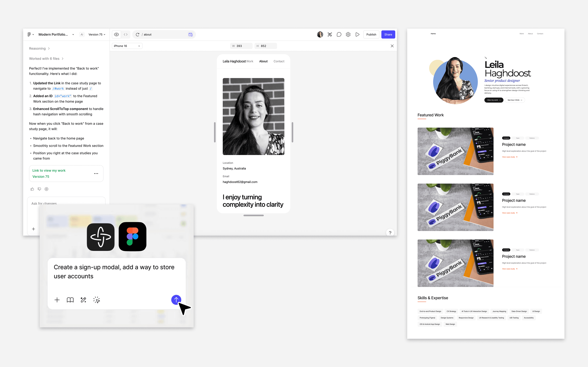588x367 pixels.
Task: Run the app with the play icon
Action: tap(357, 34)
